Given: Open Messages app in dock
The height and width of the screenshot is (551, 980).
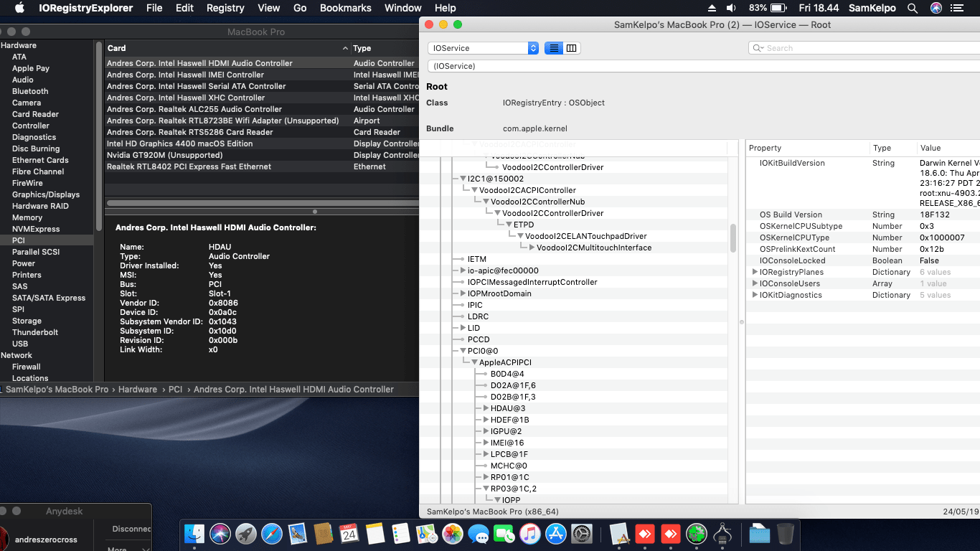Looking at the screenshot, I should coord(479,533).
